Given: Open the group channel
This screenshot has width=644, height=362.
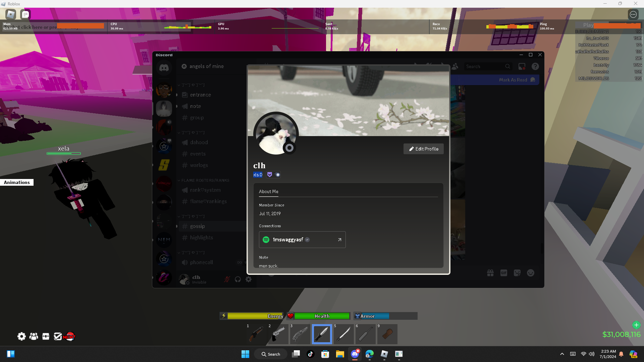Looking at the screenshot, I should (x=213, y=118).
